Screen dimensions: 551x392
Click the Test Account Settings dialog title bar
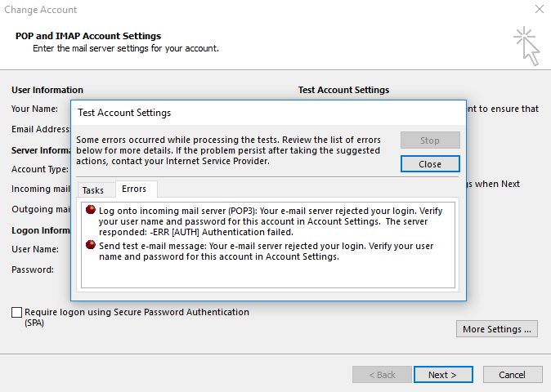pyautogui.click(x=268, y=113)
